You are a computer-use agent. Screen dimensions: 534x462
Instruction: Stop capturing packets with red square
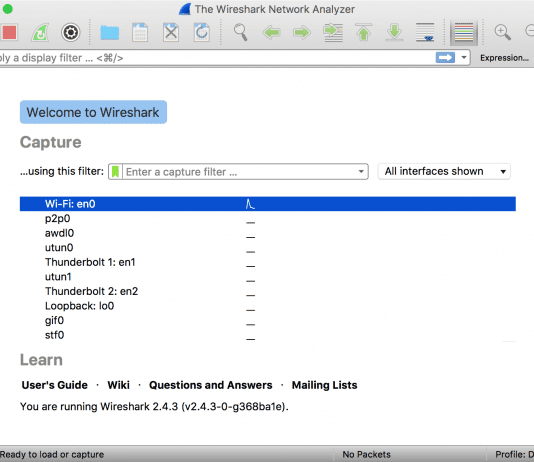click(9, 33)
